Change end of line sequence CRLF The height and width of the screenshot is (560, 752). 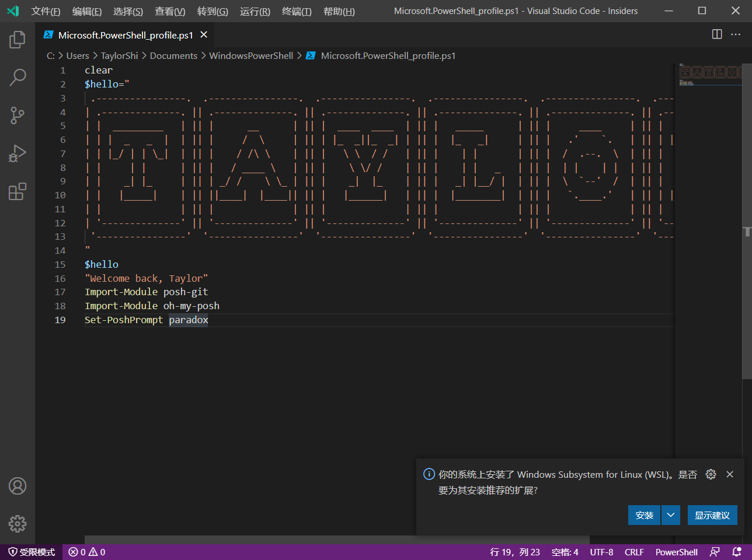(634, 552)
